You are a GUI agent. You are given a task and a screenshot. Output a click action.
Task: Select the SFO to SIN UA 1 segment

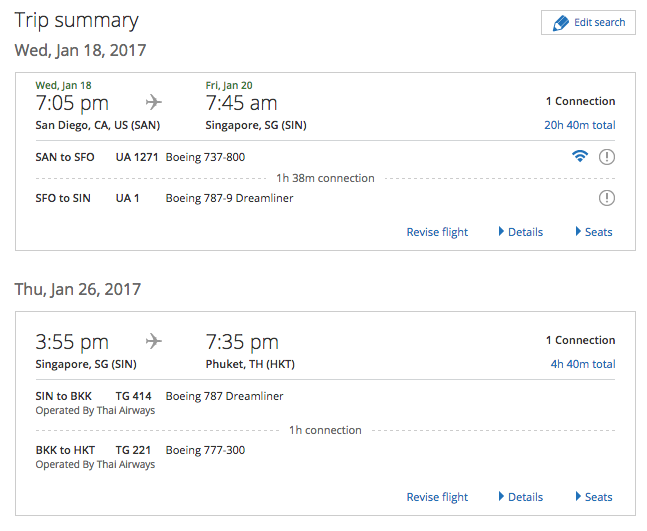[325, 198]
